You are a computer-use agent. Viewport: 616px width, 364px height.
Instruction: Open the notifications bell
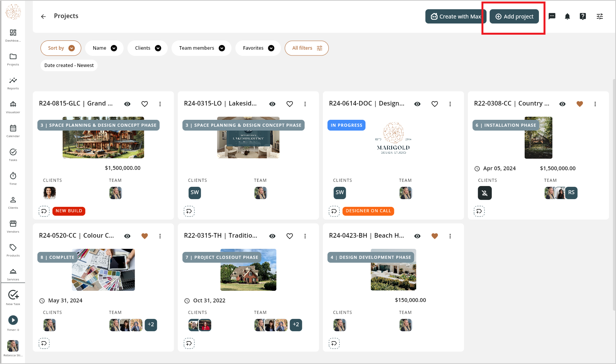tap(567, 16)
